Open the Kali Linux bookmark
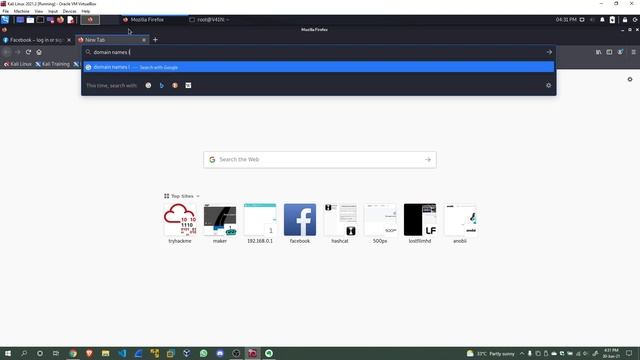Image resolution: width=640 pixels, height=360 pixels. click(18, 64)
